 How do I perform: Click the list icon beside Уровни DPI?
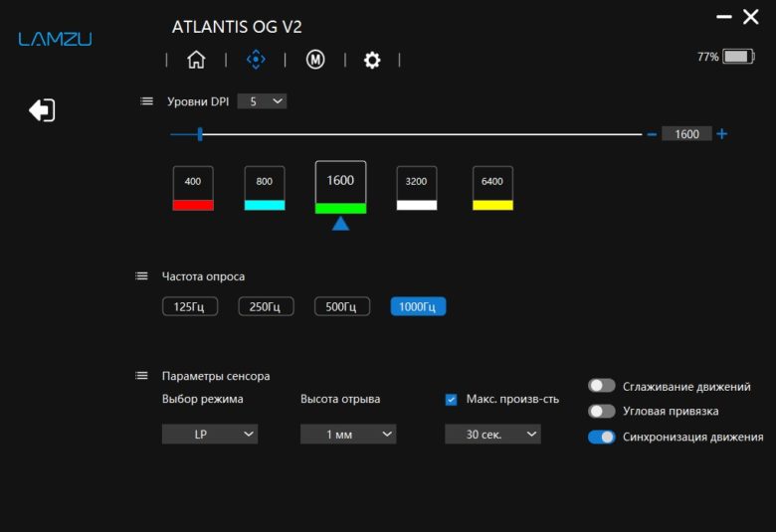pos(146,101)
